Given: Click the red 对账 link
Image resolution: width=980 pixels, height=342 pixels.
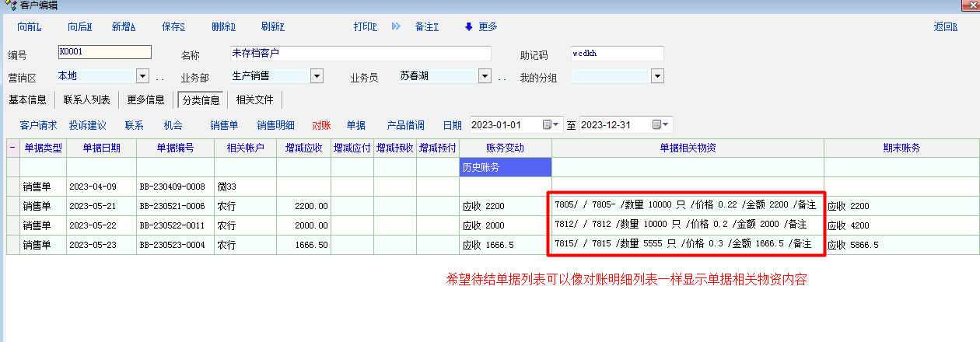Looking at the screenshot, I should pyautogui.click(x=321, y=125).
